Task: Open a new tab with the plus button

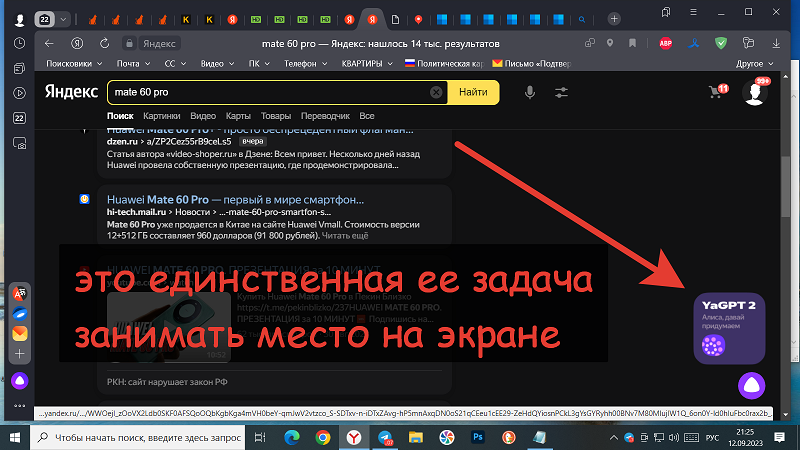Action: click(x=614, y=19)
